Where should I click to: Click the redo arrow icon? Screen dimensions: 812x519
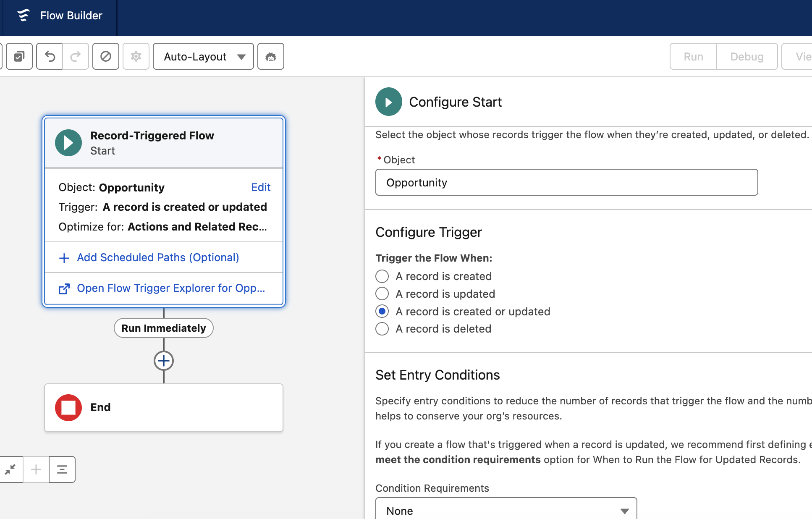76,56
